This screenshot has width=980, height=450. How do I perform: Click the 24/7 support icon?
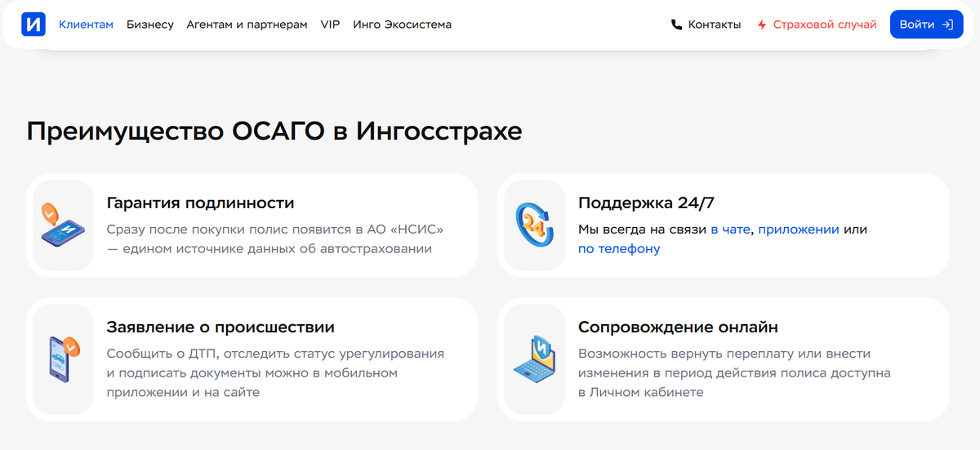pos(535,225)
